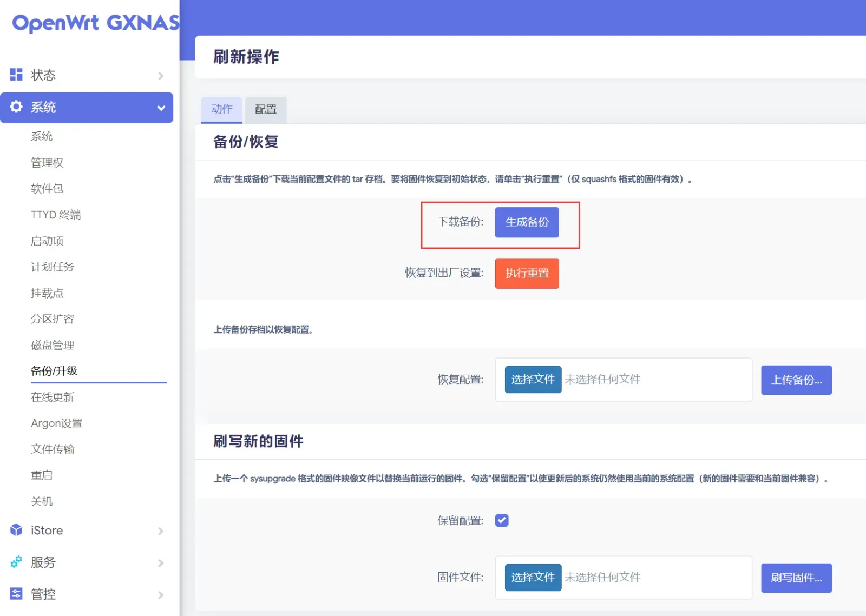Screen dimensions: 866x616
Task: Click the 上传备份 button
Action: (x=796, y=380)
